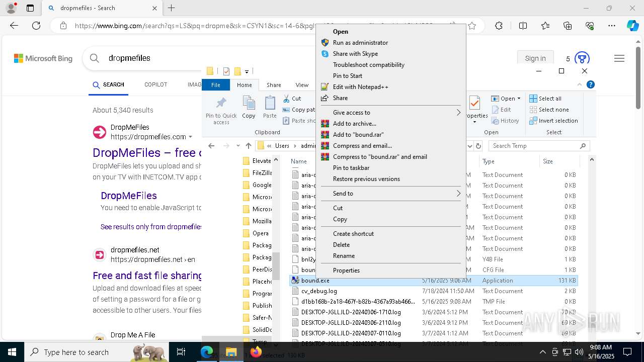Image resolution: width=644 pixels, height=362 pixels.
Task: Select the Mozilla folder in navigation tree
Action: click(x=257, y=221)
